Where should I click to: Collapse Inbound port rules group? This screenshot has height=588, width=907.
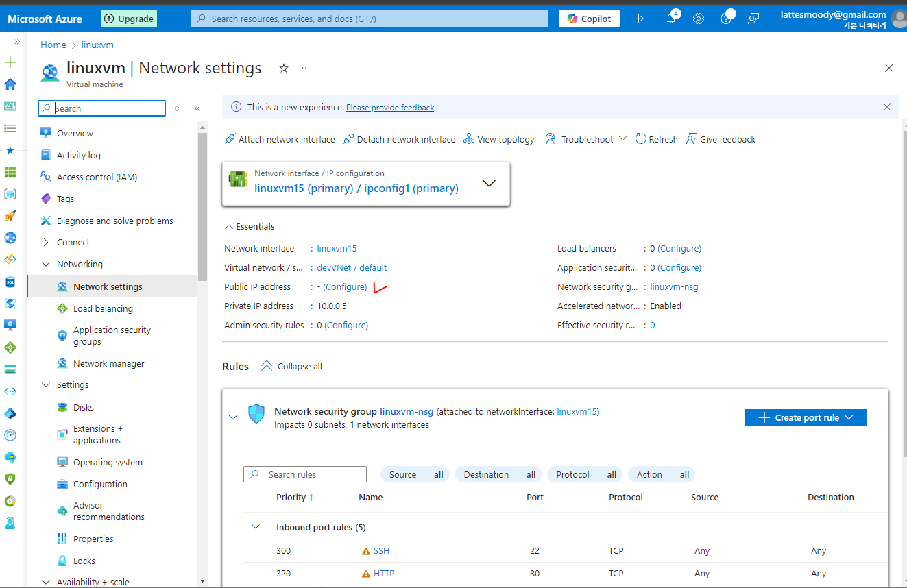click(256, 527)
